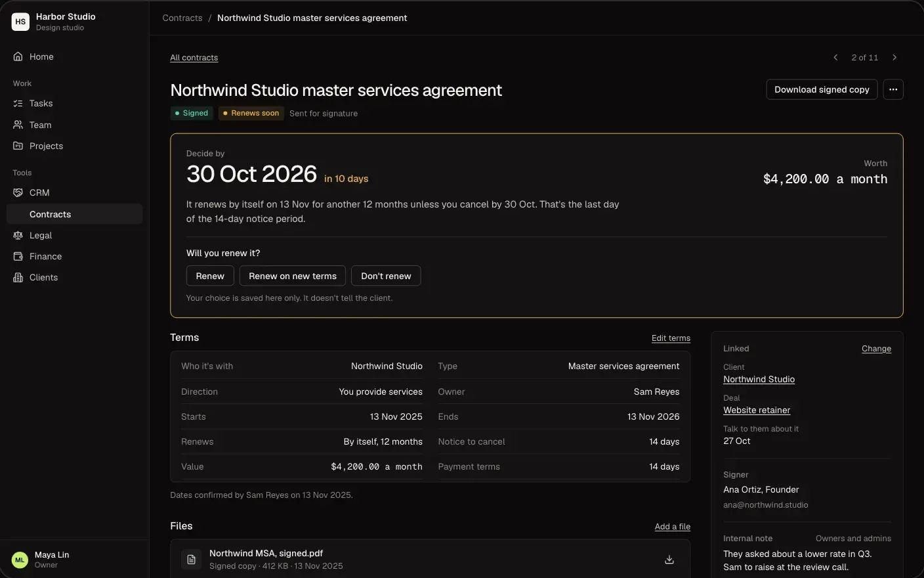Select Finance in the sidebar
The image size is (924, 578).
[74, 256]
